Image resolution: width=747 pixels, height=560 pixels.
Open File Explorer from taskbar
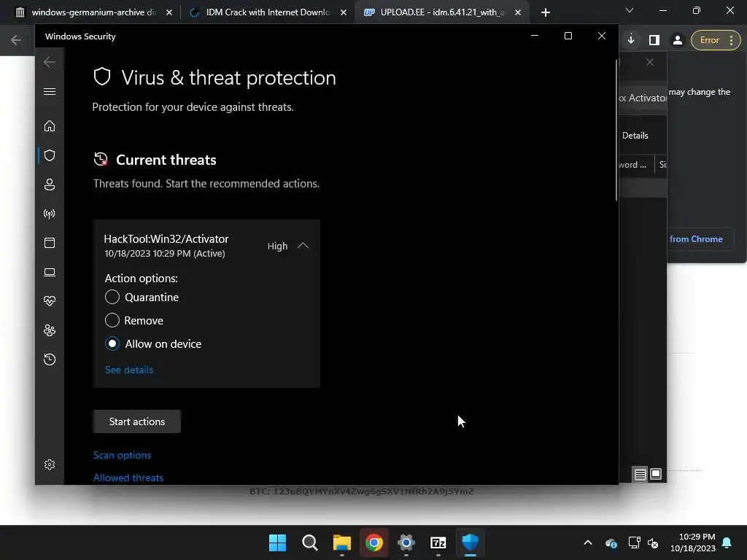342,542
